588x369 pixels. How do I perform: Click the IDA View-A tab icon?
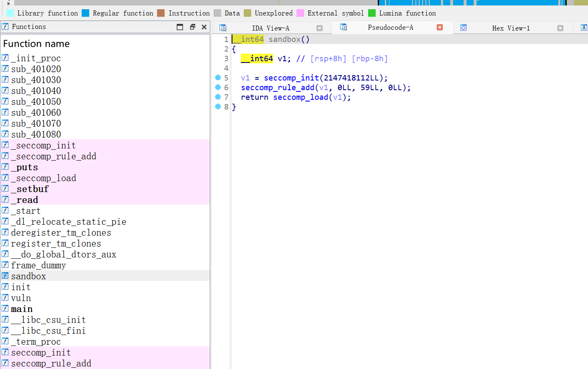coord(223,28)
